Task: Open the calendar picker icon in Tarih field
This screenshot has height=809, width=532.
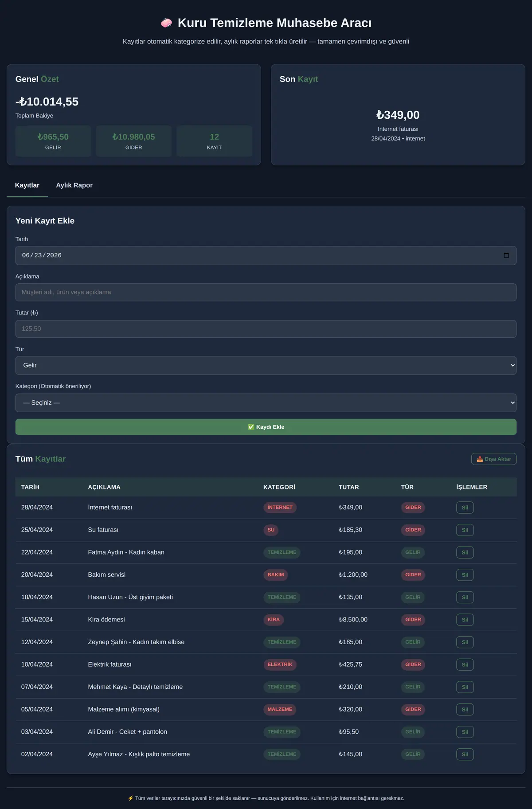Action: pos(506,255)
